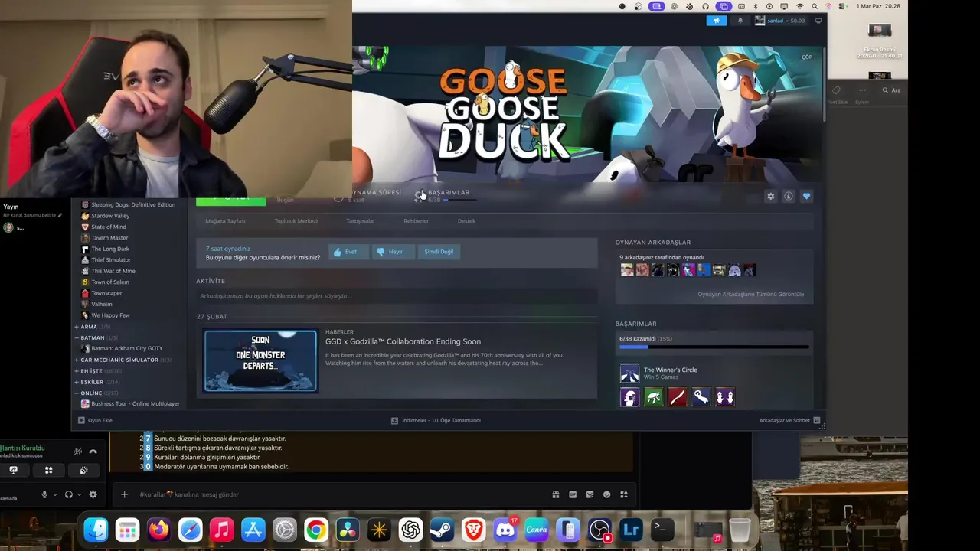The height and width of the screenshot is (551, 980).
Task: Open Discord emoji picker
Action: coord(607,494)
